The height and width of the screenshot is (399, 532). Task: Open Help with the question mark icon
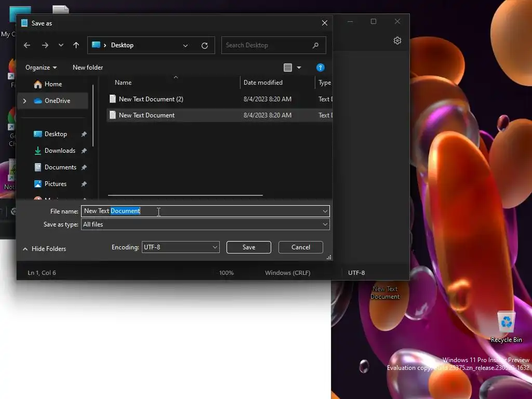pyautogui.click(x=320, y=68)
